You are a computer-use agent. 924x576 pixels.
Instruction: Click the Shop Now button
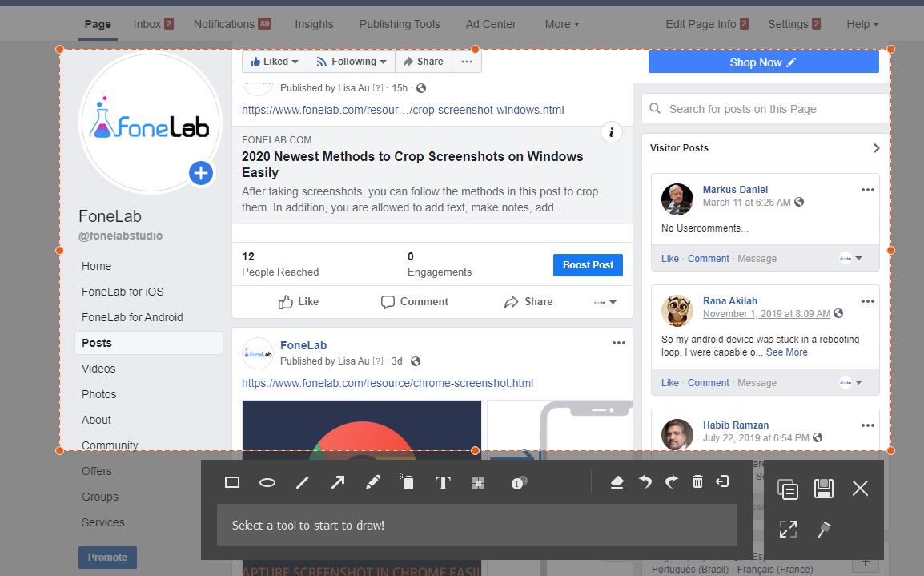[764, 62]
